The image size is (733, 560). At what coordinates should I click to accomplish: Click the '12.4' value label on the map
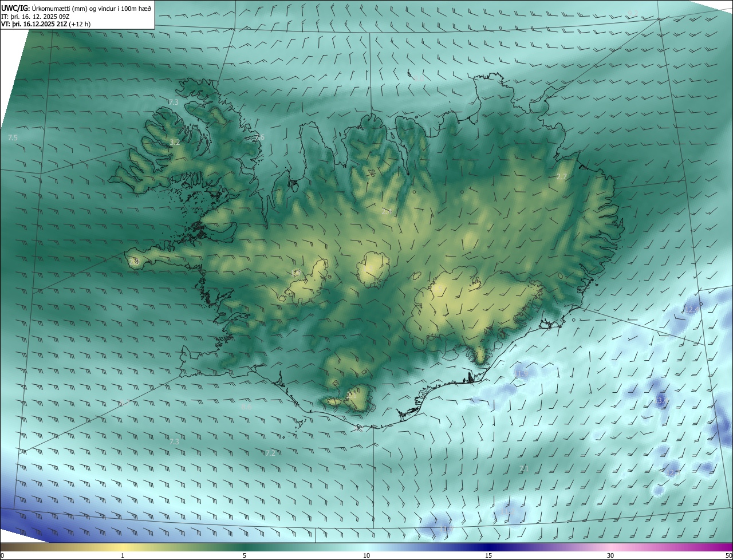click(692, 310)
